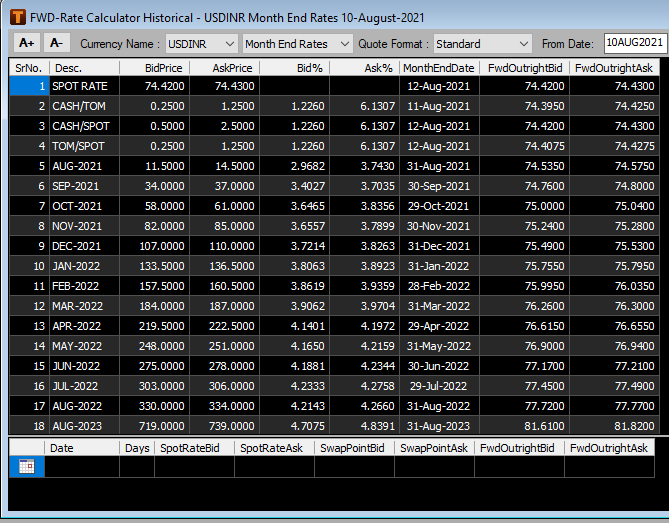669x523 pixels.
Task: Decrease font size with A- button
Action: click(56, 43)
